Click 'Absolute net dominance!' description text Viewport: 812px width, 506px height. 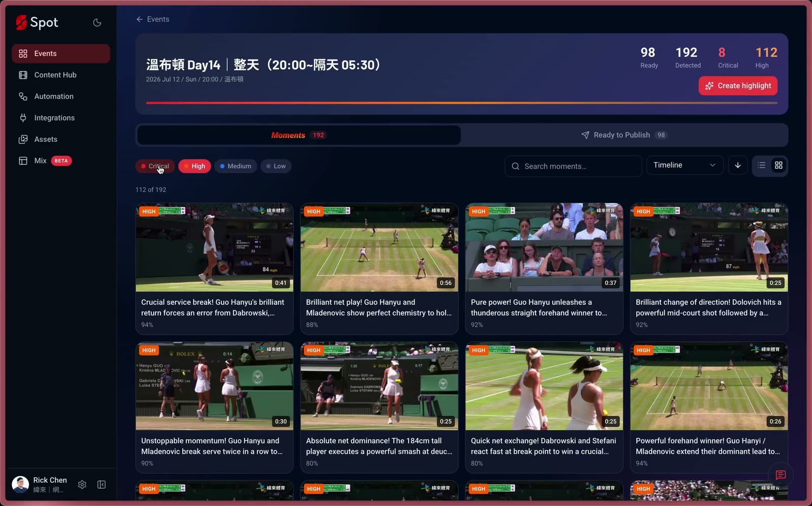pyautogui.click(x=379, y=446)
